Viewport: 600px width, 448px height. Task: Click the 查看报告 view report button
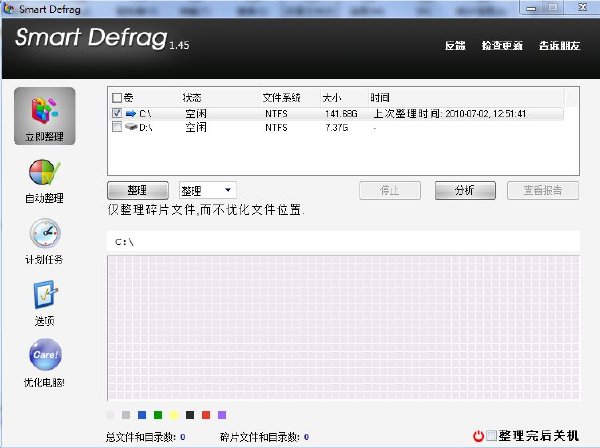click(x=543, y=190)
